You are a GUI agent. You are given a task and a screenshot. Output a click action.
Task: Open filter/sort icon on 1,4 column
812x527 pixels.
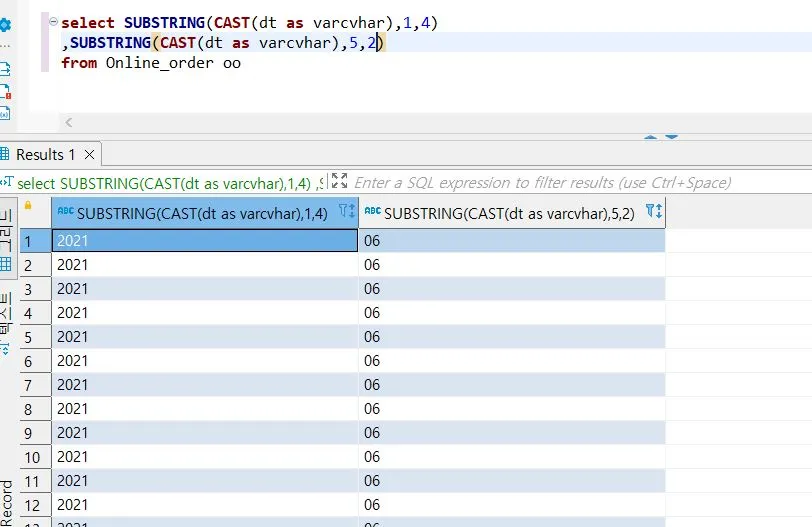coord(346,211)
